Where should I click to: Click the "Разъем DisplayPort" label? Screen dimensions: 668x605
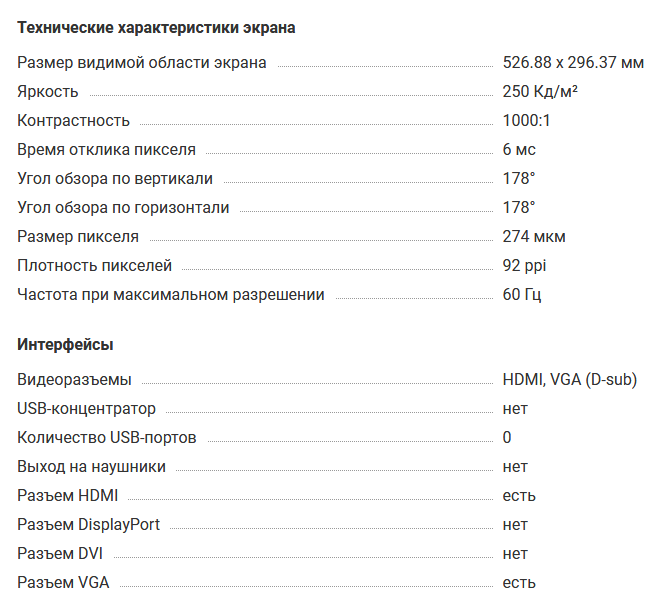tap(89, 525)
